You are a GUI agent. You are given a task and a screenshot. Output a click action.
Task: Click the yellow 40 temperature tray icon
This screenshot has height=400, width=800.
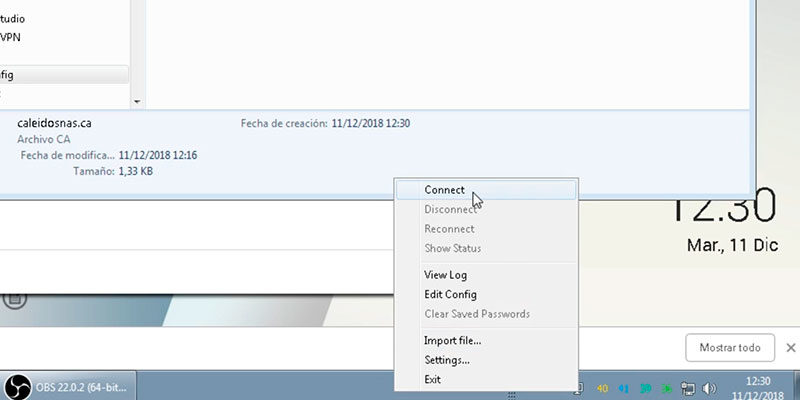[x=602, y=388]
